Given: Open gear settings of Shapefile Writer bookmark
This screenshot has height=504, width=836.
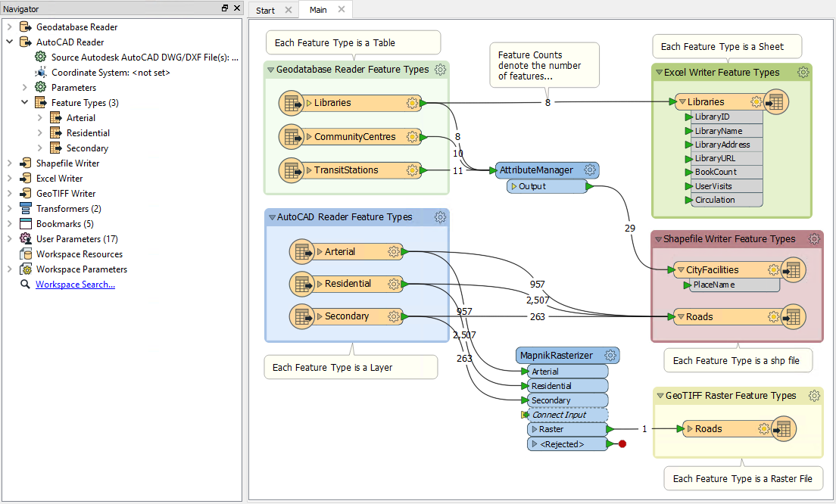Looking at the screenshot, I should pos(814,238).
